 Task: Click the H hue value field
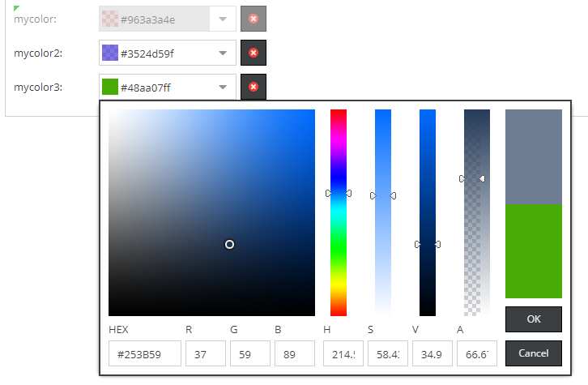coord(343,354)
